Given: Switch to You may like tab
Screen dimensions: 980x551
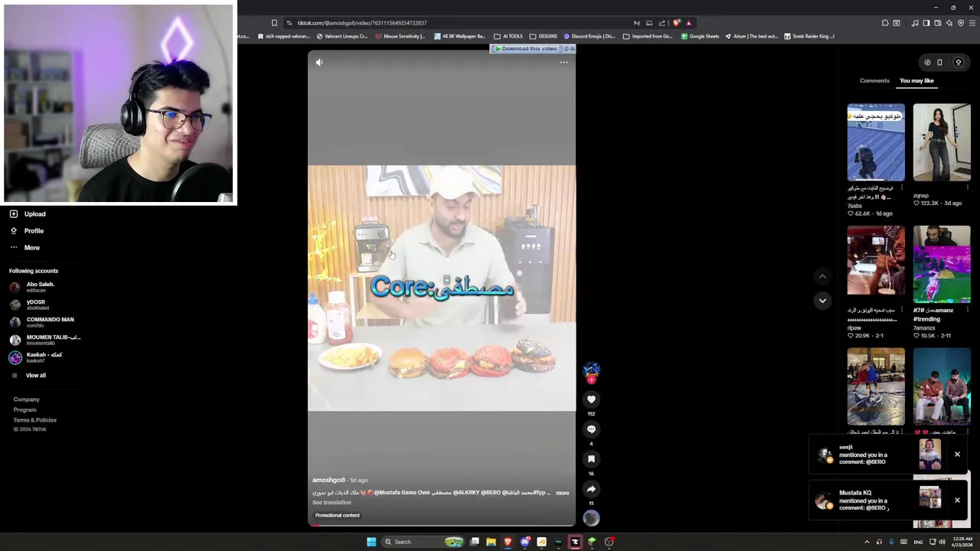Looking at the screenshot, I should pos(916,80).
